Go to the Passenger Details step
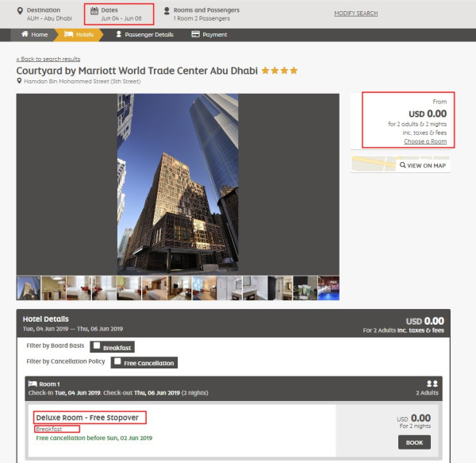Viewport: 476px width, 463px height. (x=148, y=35)
